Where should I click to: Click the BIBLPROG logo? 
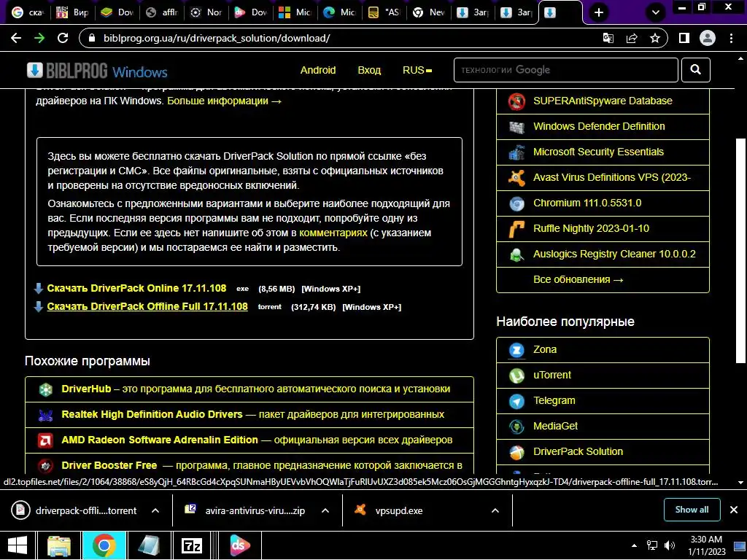pos(97,71)
